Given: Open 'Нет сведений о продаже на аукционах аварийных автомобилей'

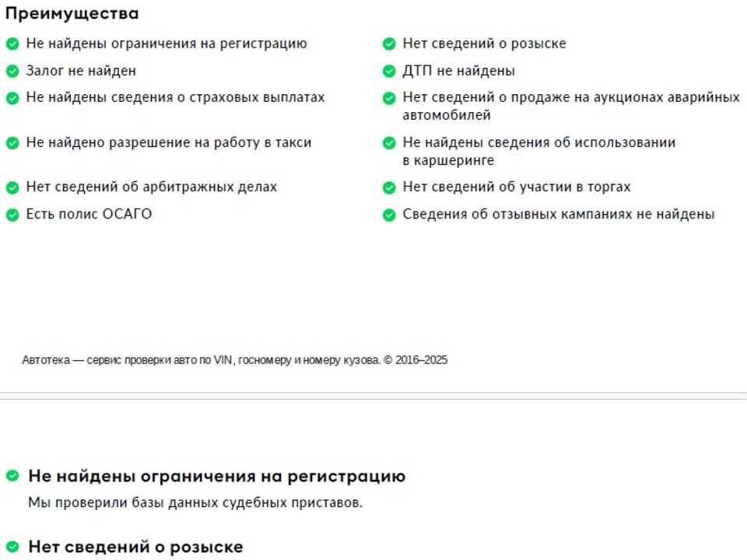Looking at the screenshot, I should [571, 107].
